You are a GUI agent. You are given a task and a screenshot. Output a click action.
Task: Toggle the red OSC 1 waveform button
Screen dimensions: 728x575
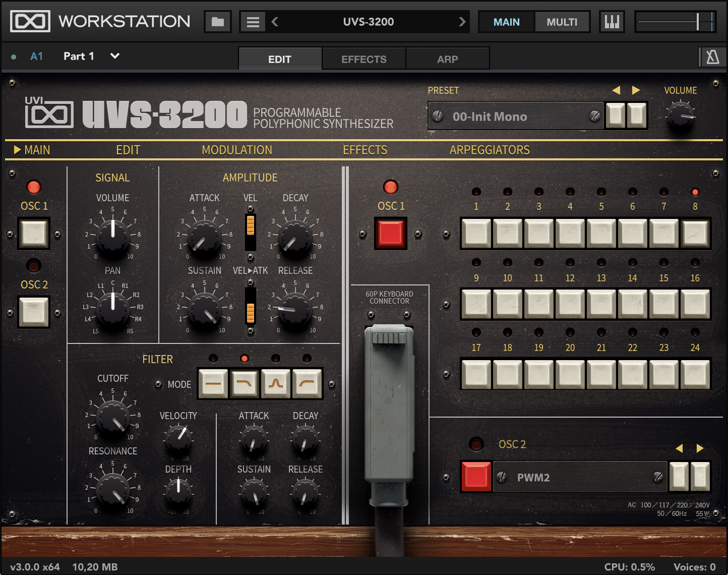(x=391, y=234)
